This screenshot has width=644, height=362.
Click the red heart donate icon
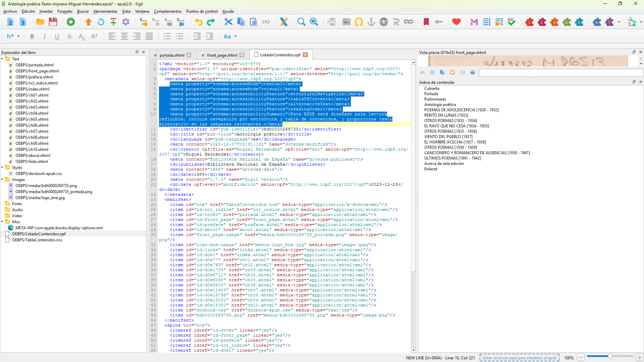456,22
